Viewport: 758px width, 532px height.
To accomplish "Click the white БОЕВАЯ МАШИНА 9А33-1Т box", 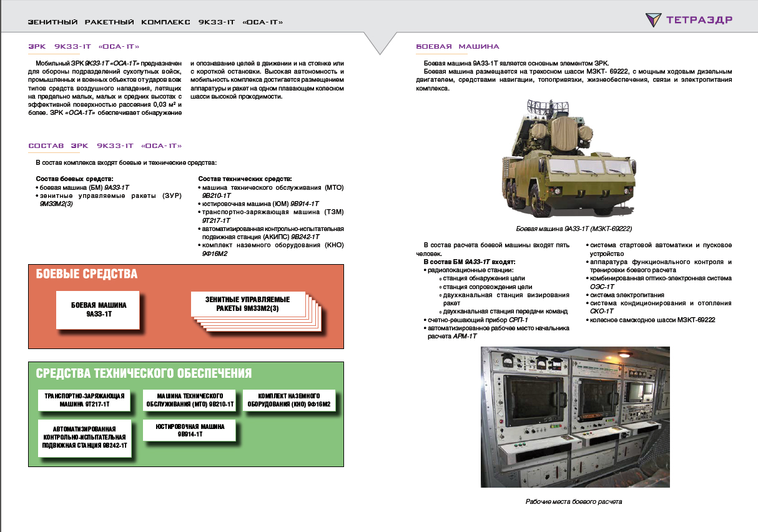I will point(99,310).
